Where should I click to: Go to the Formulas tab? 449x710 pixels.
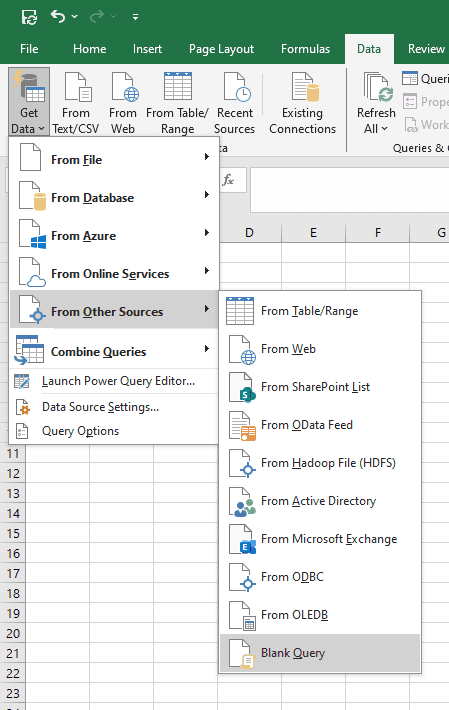click(x=306, y=49)
